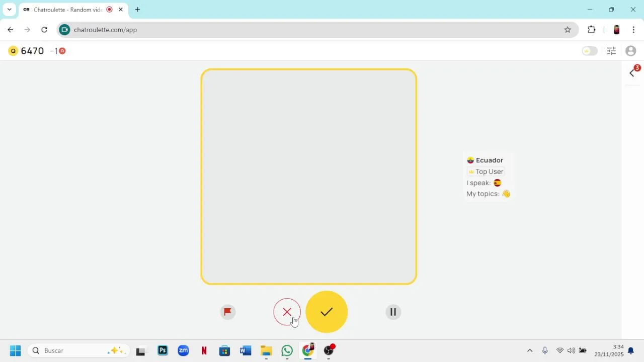Open the filter settings sliders icon

pyautogui.click(x=612, y=51)
